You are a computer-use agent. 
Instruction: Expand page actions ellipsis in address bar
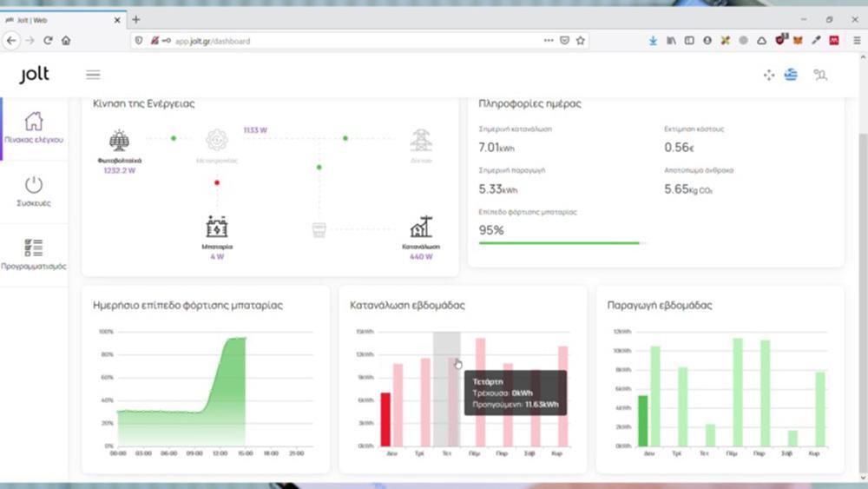(548, 40)
